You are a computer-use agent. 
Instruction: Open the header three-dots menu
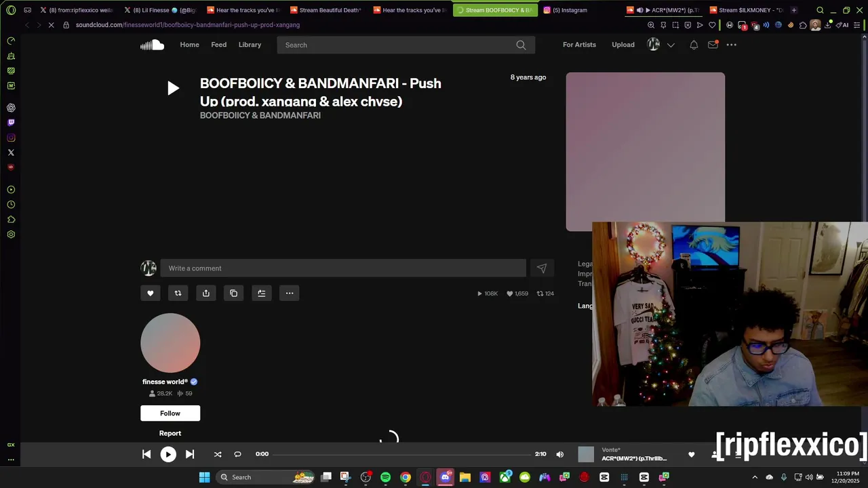pyautogui.click(x=731, y=45)
